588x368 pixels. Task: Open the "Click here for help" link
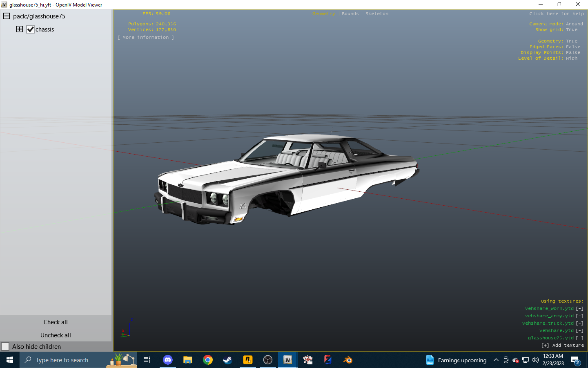tap(556, 13)
